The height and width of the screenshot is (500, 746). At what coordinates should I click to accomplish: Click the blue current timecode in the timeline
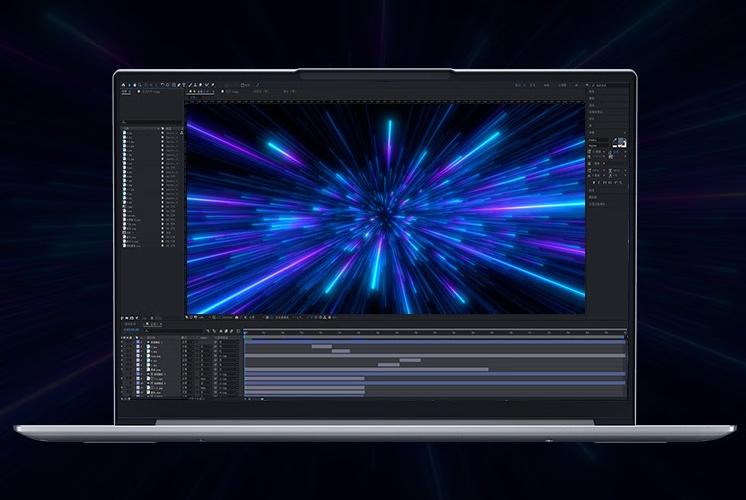[x=132, y=330]
